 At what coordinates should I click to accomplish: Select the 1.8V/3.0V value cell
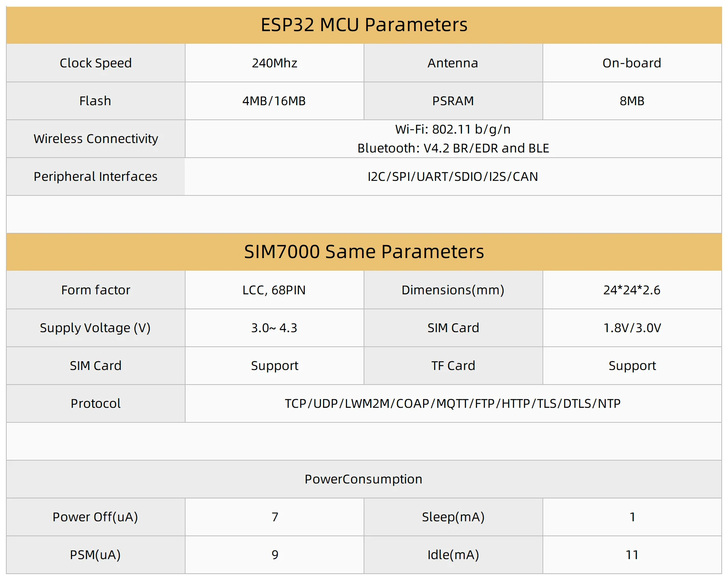click(x=632, y=328)
